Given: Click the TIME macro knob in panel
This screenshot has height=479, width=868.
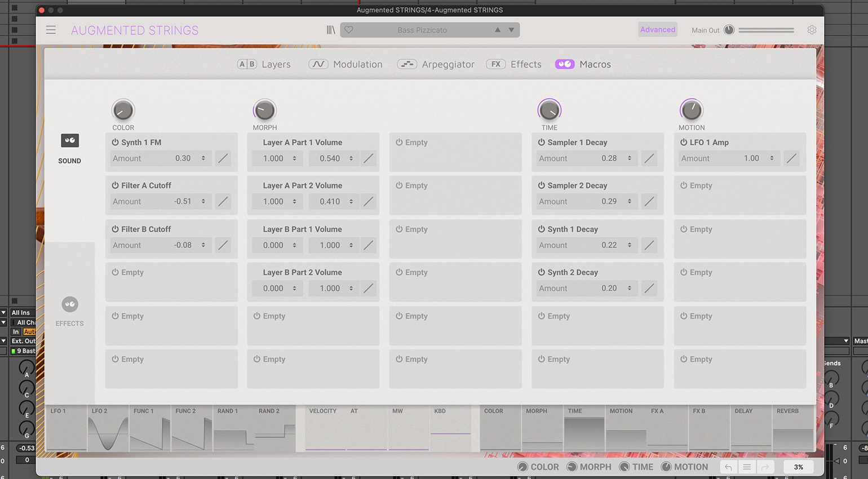Looking at the screenshot, I should (x=550, y=110).
